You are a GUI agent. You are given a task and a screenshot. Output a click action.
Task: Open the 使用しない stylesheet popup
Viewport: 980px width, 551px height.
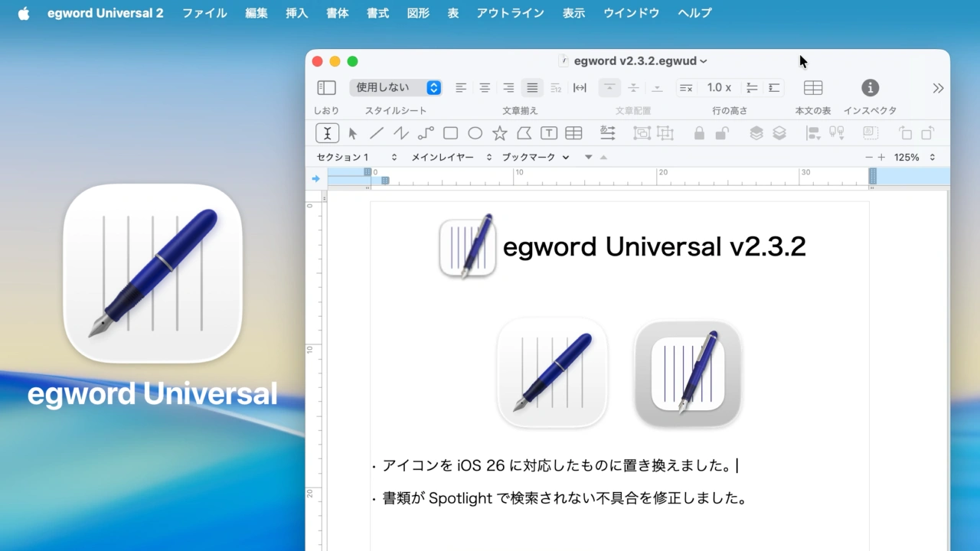click(396, 88)
